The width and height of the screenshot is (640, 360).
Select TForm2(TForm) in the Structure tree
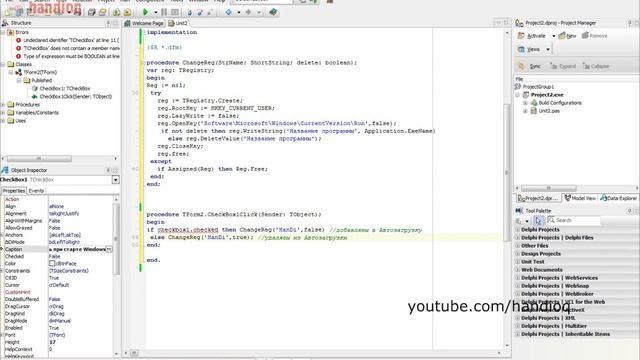point(40,72)
